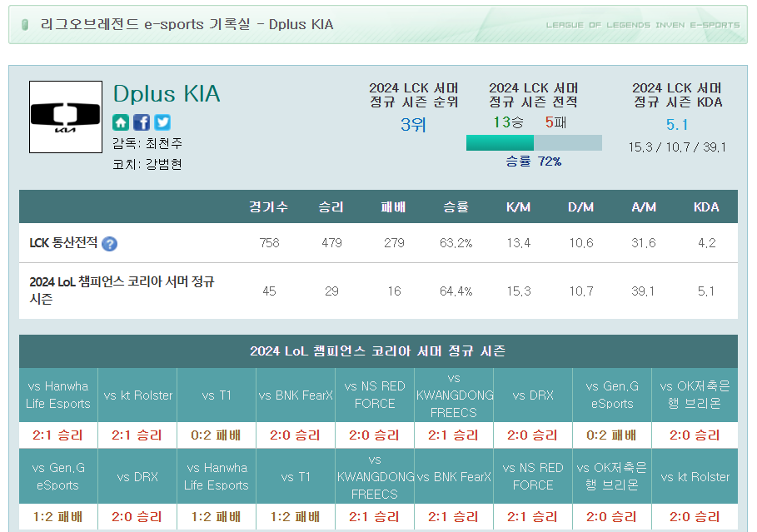Click the Dplus KIA team logo
Image resolution: width=757 pixels, height=532 pixels.
point(66,117)
